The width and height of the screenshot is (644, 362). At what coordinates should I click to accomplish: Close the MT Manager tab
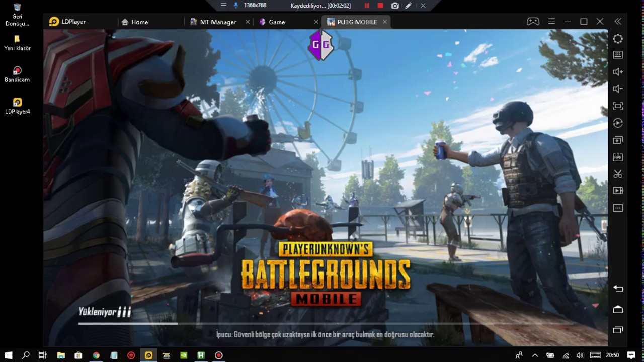pos(248,22)
